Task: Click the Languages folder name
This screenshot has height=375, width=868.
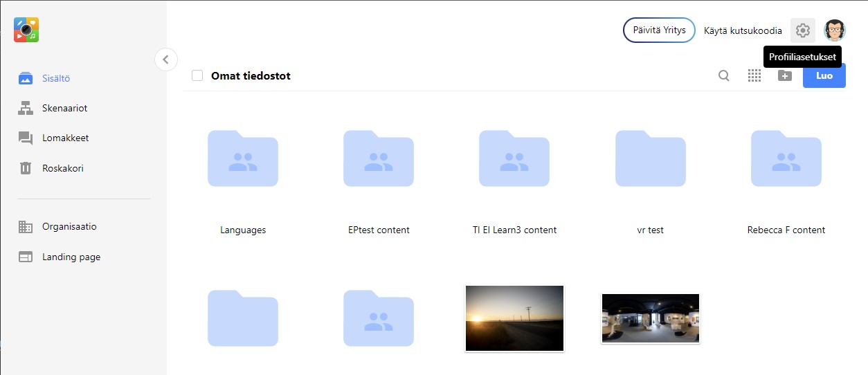Action: point(243,230)
